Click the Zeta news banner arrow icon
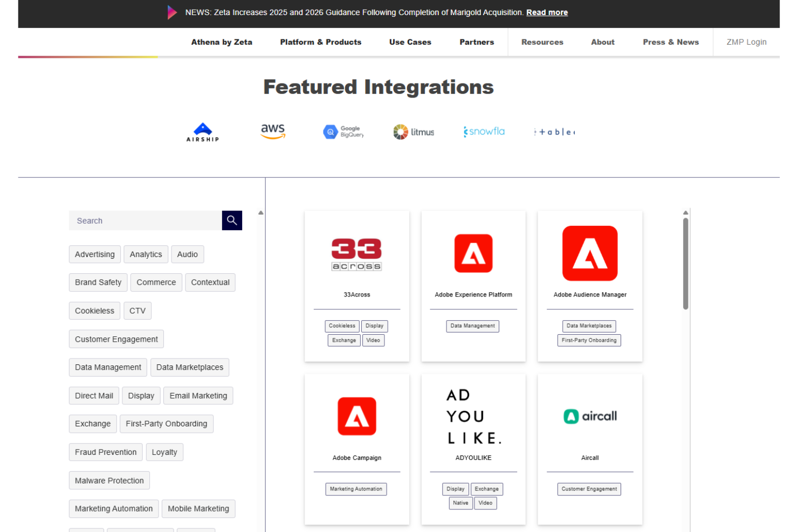This screenshot has width=798, height=532. coord(172,12)
